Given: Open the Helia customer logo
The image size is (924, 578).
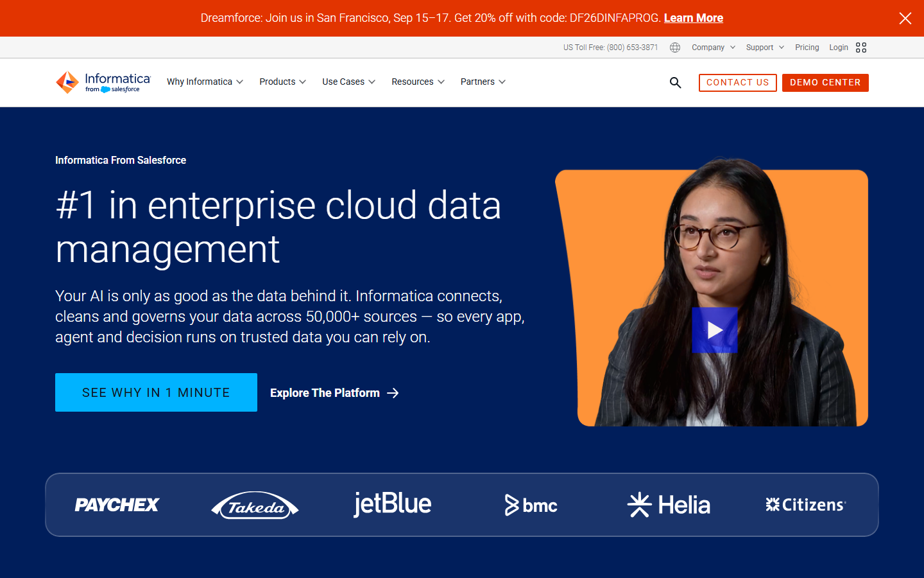Looking at the screenshot, I should click(669, 505).
